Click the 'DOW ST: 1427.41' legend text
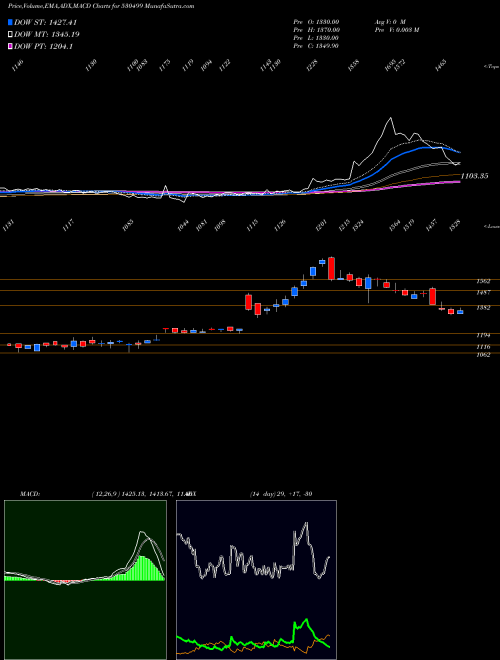Image resolution: width=500 pixels, height=660 pixels. (x=45, y=22)
